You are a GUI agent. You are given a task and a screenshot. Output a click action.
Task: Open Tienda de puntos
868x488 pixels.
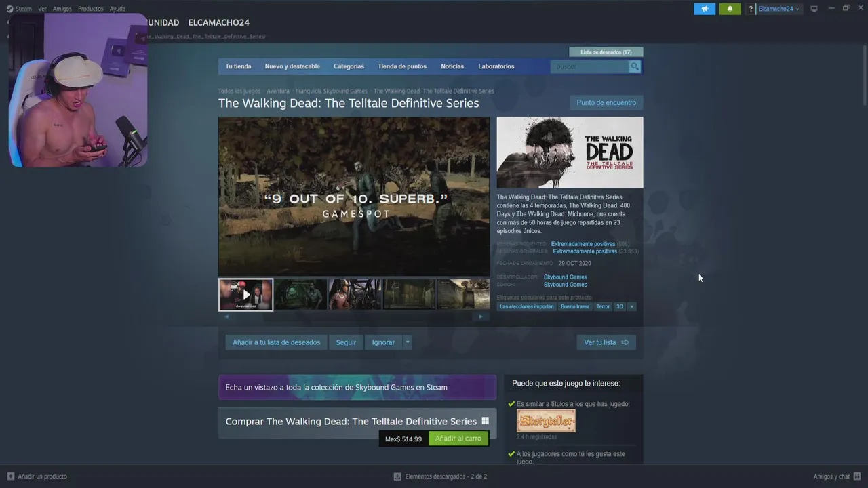click(x=402, y=66)
